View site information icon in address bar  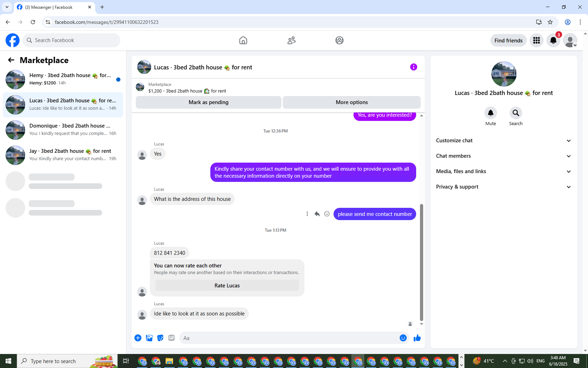pyautogui.click(x=48, y=22)
